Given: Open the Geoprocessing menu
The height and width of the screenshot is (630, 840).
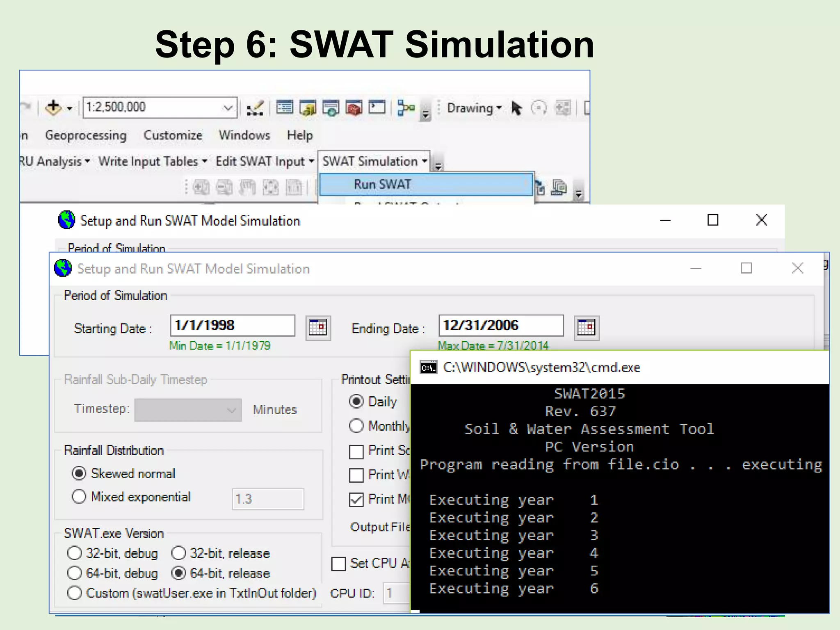Looking at the screenshot, I should tap(86, 135).
